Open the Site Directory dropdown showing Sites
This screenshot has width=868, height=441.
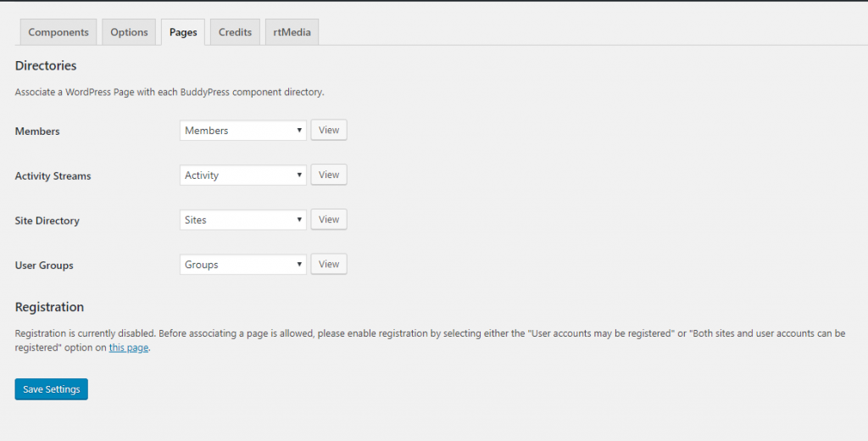pos(243,220)
